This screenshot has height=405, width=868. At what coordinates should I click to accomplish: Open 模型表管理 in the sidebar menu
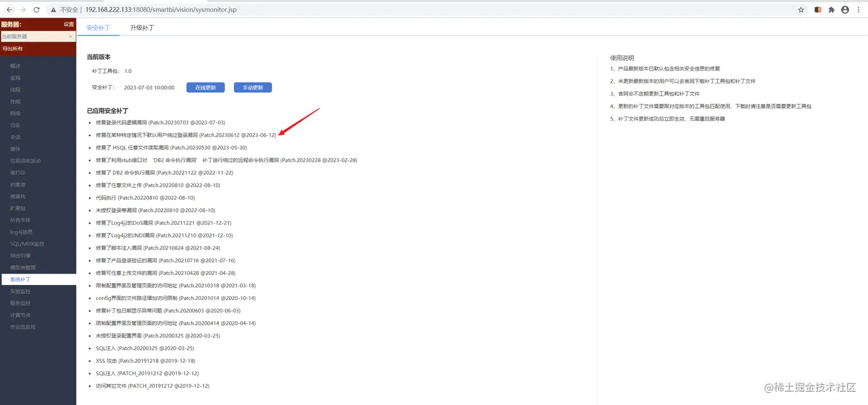tap(23, 268)
